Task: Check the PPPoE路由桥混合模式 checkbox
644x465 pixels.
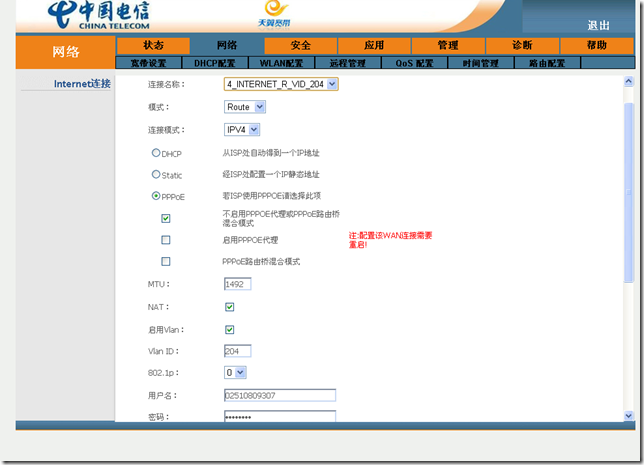Action: [x=166, y=261]
